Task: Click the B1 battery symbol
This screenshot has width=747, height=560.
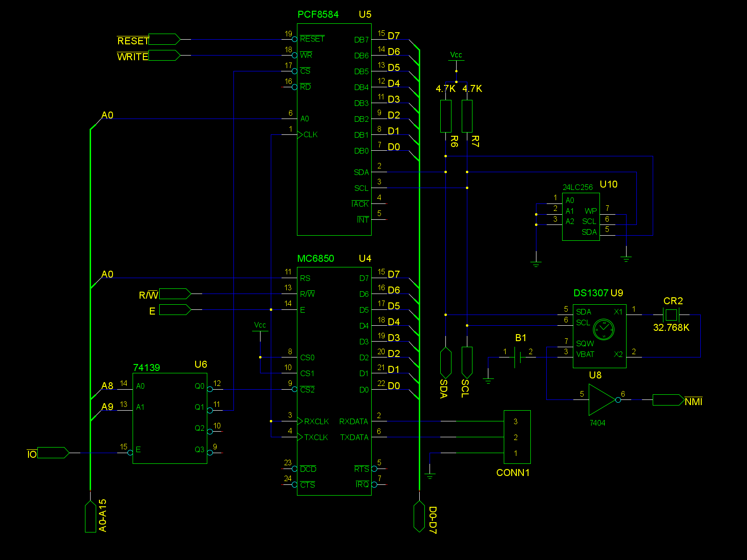Action: (517, 357)
